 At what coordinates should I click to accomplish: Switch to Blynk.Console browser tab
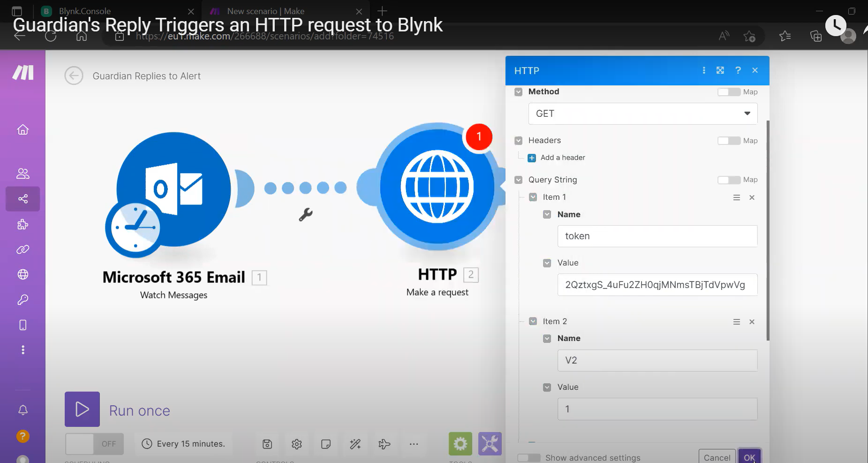click(117, 11)
